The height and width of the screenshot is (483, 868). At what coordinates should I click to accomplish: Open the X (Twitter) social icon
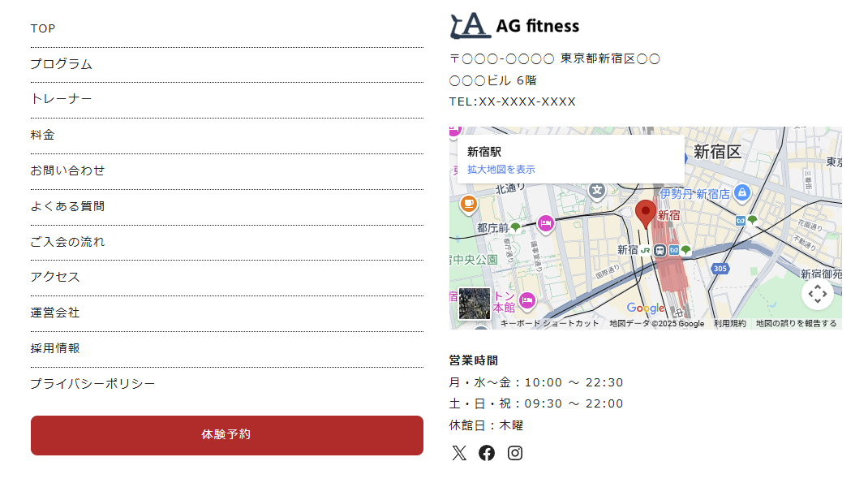point(459,453)
